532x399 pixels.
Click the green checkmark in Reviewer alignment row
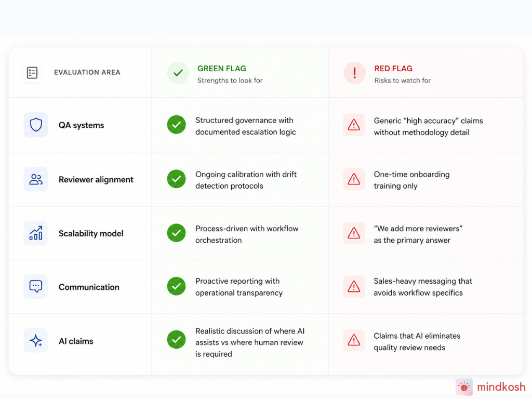[177, 179]
